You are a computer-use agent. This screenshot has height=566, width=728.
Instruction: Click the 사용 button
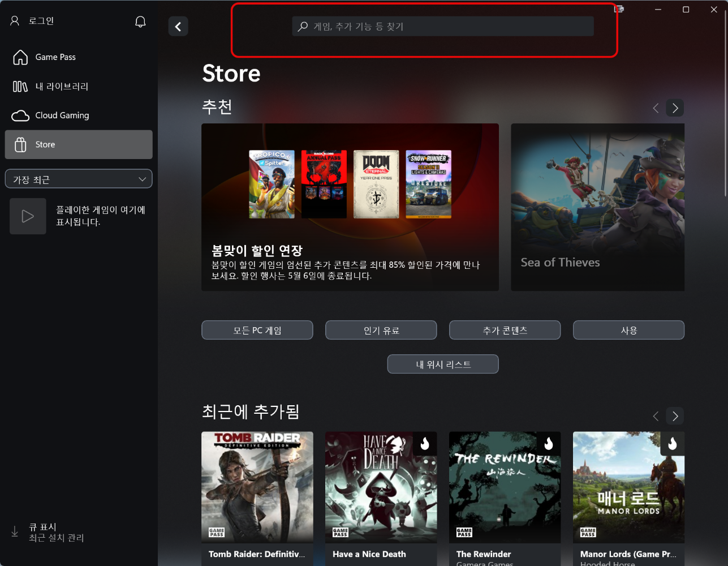628,330
